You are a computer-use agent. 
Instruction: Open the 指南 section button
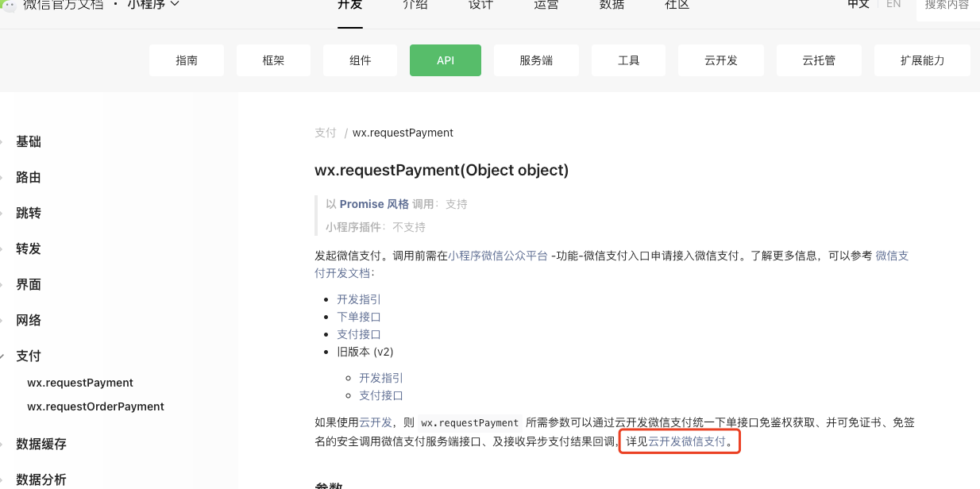pos(187,60)
